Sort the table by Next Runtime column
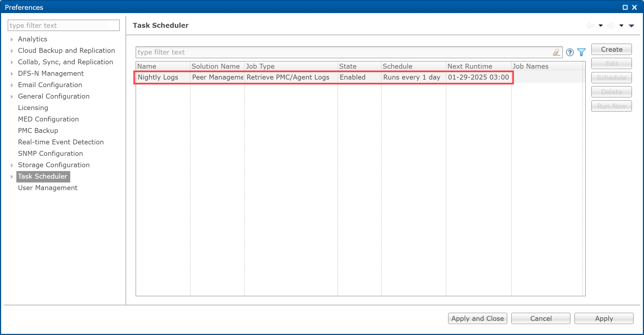This screenshot has height=335, width=644. [470, 66]
